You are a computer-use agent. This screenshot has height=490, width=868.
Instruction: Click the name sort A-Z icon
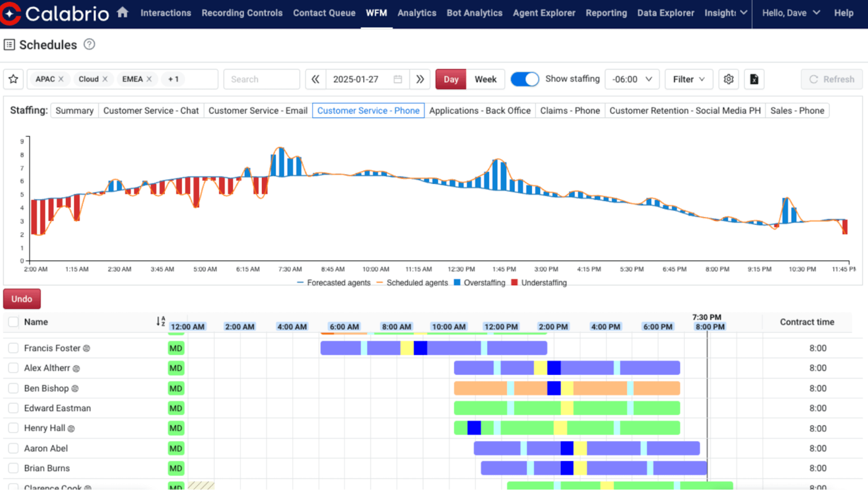[x=161, y=321]
